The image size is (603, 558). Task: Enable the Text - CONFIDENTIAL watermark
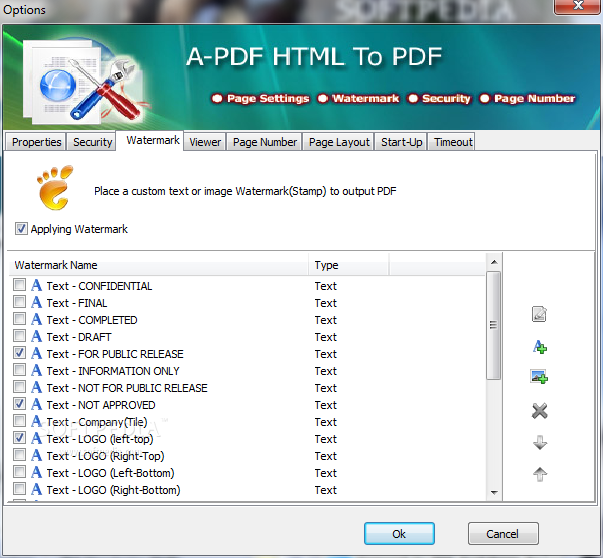coord(19,285)
